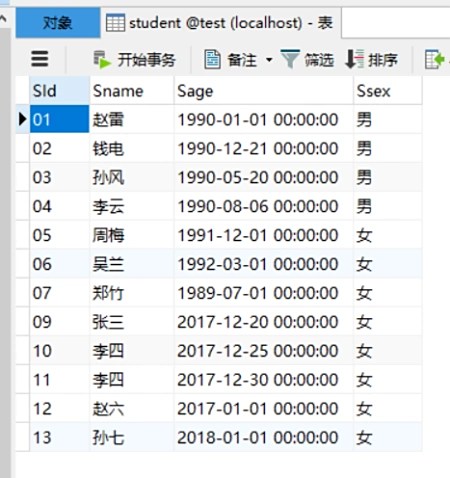Image resolution: width=450 pixels, height=478 pixels.
Task: Expand the 备注 dropdown arrow
Action: [x=269, y=60]
